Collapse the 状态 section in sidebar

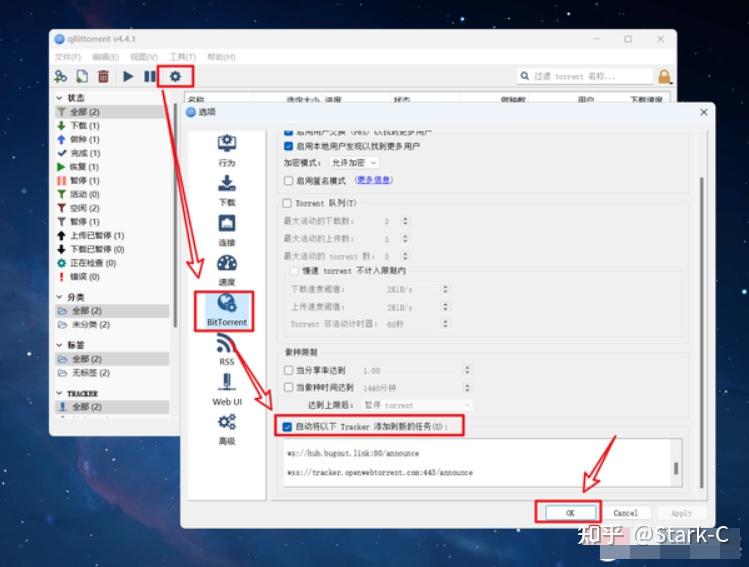tap(60, 98)
